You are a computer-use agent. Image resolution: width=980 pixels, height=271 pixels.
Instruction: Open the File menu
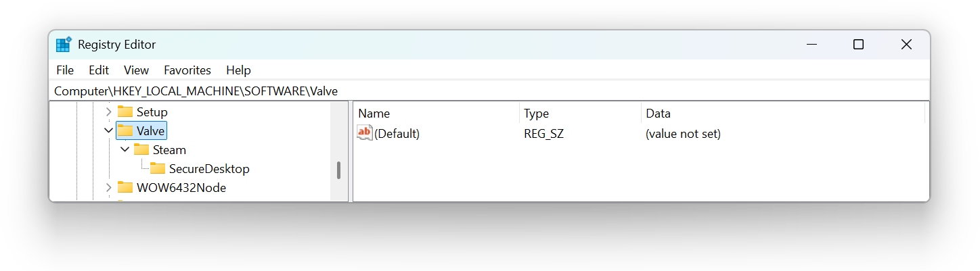click(x=65, y=70)
